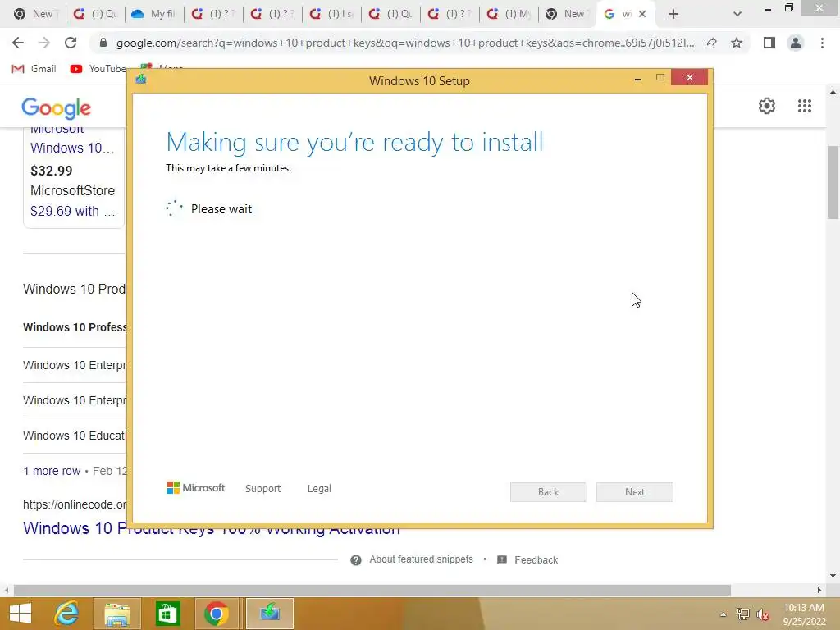The image size is (840, 630).
Task: Expand the 1 more row link
Action: coord(52,471)
